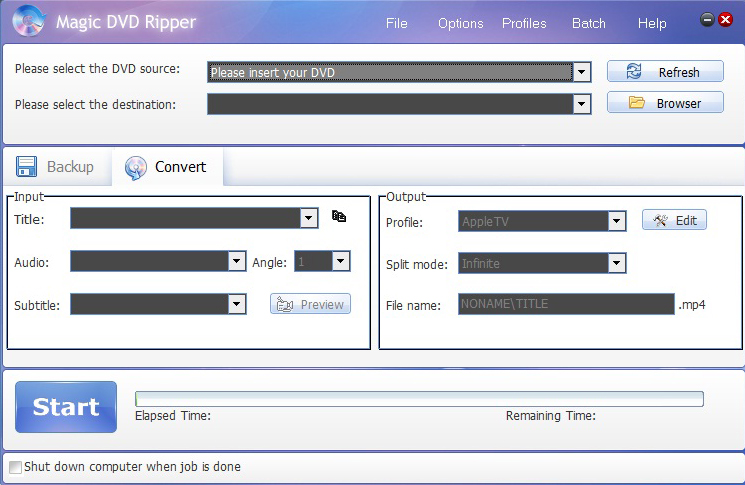745x485 pixels.
Task: Click the 'Please insert your DVD' source field
Action: coord(390,72)
